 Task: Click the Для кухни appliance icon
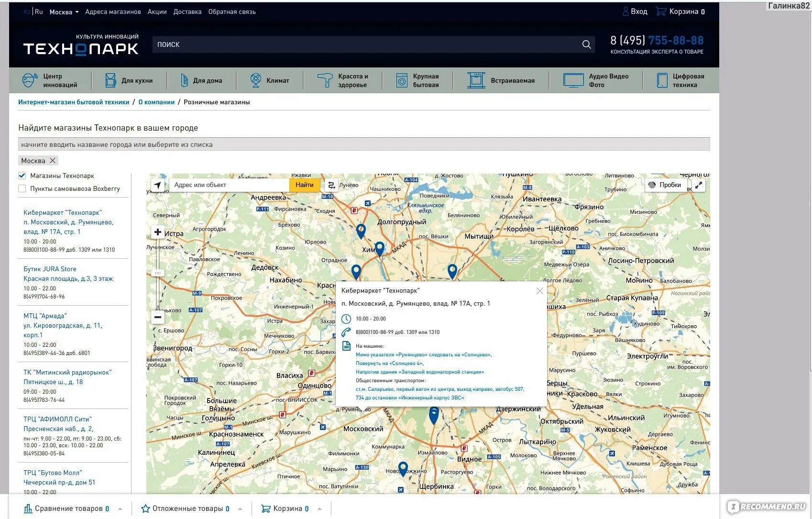(110, 80)
